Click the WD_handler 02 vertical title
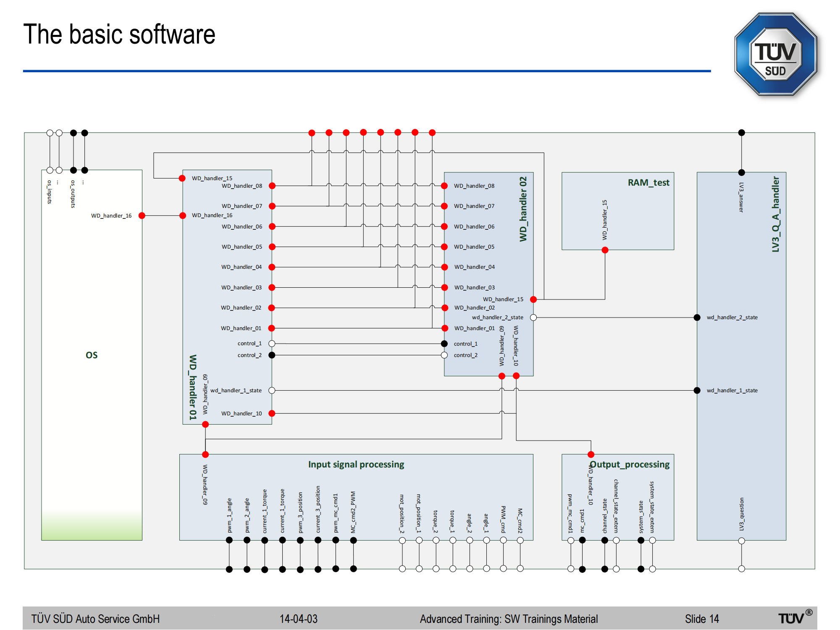The image size is (840, 630). coord(523,209)
